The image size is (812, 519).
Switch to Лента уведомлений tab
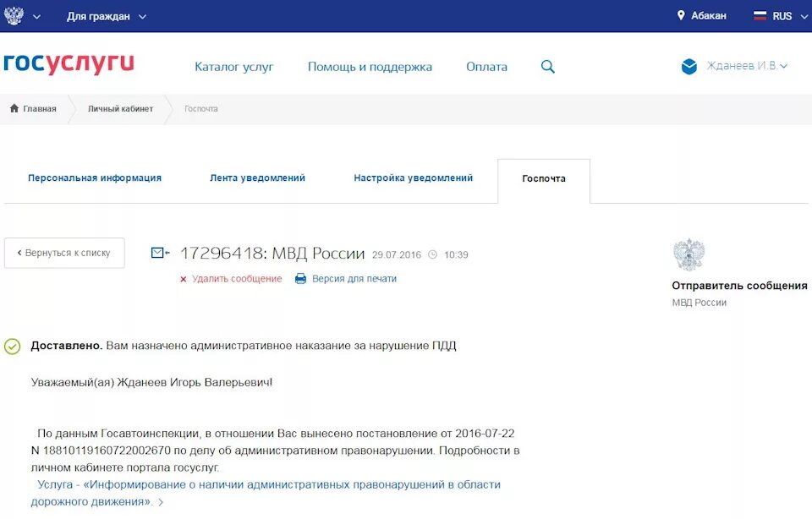click(257, 178)
